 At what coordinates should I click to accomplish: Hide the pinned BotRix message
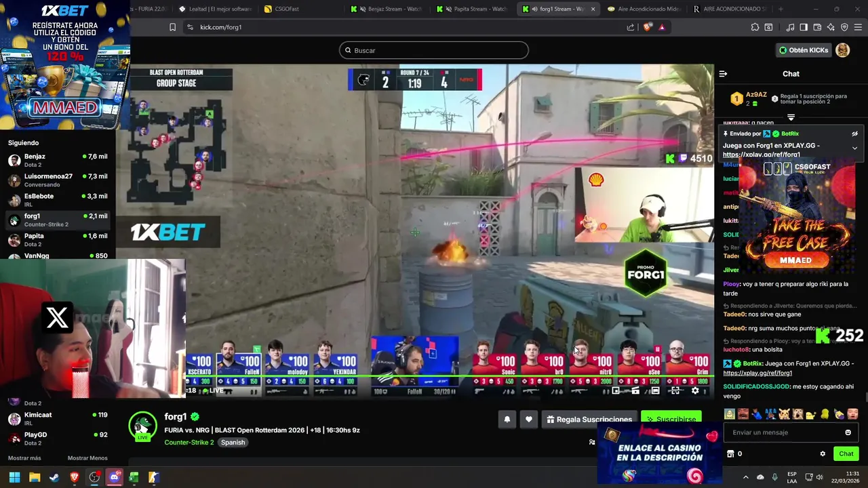point(854,134)
